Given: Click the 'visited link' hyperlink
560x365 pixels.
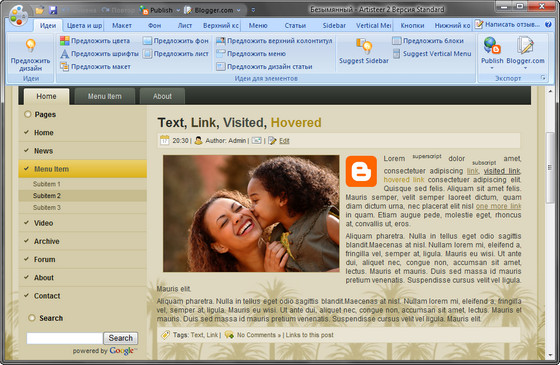Looking at the screenshot, I should 502,171.
